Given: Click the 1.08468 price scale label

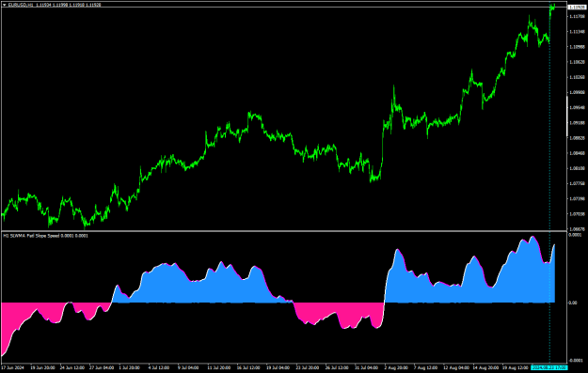Looking at the screenshot, I should coord(578,153).
